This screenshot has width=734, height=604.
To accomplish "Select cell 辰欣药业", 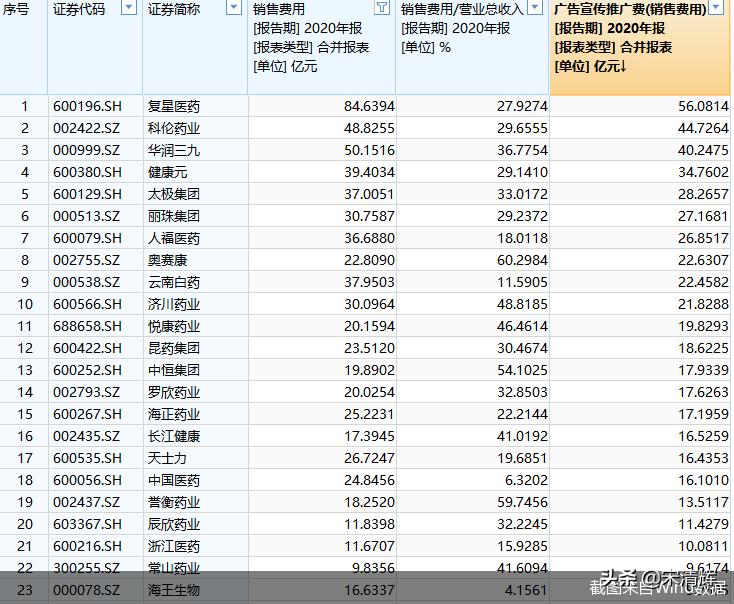I will click(174, 524).
